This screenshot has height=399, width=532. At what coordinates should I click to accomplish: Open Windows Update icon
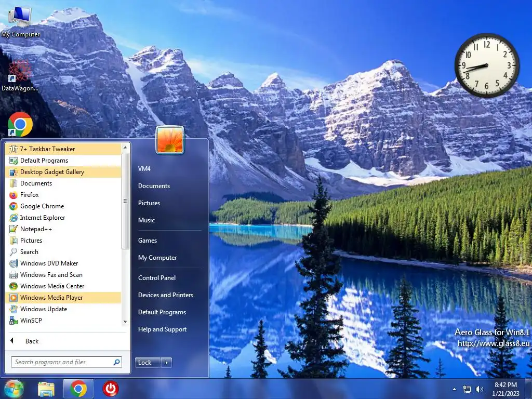click(13, 309)
